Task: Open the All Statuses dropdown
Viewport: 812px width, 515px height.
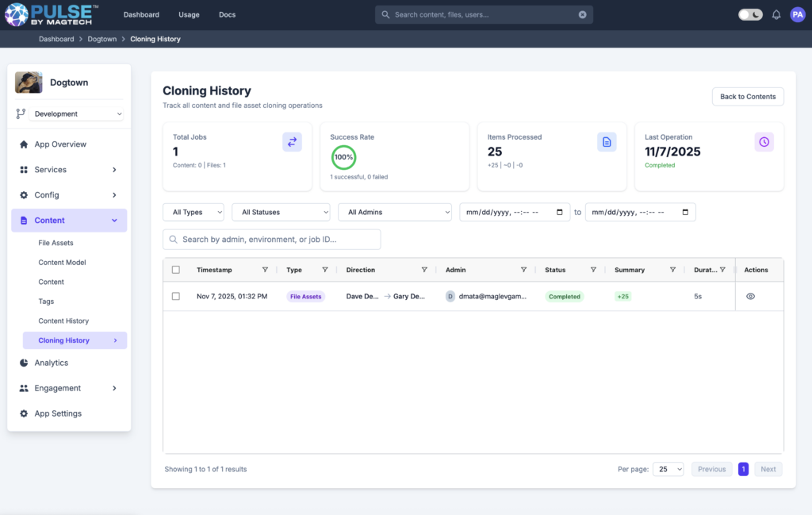Action: point(281,212)
